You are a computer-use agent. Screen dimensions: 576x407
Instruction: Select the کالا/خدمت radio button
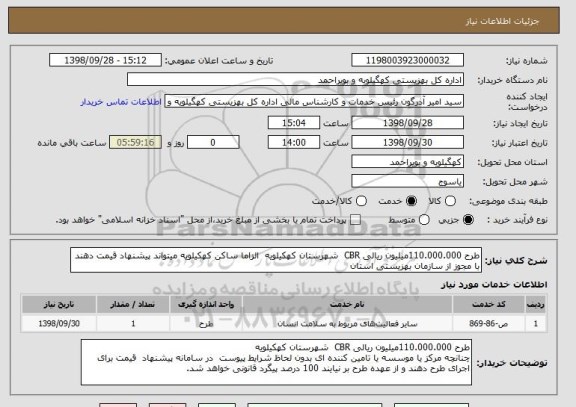tap(361, 201)
